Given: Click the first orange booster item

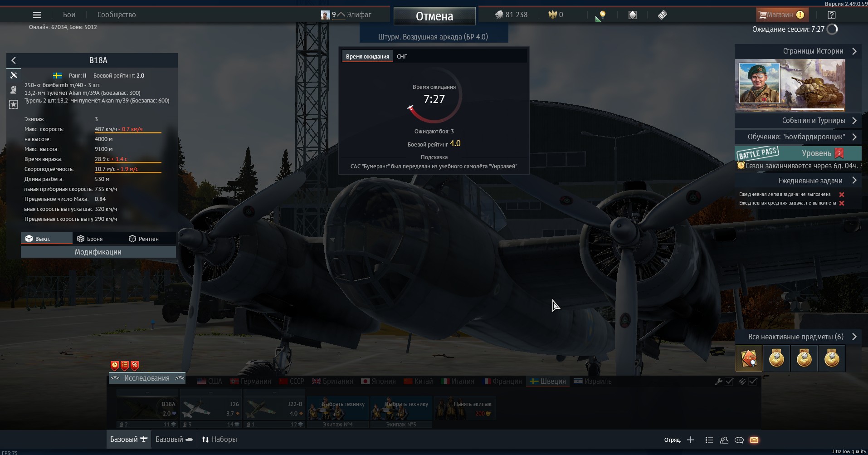Looking at the screenshot, I should pyautogui.click(x=749, y=358).
